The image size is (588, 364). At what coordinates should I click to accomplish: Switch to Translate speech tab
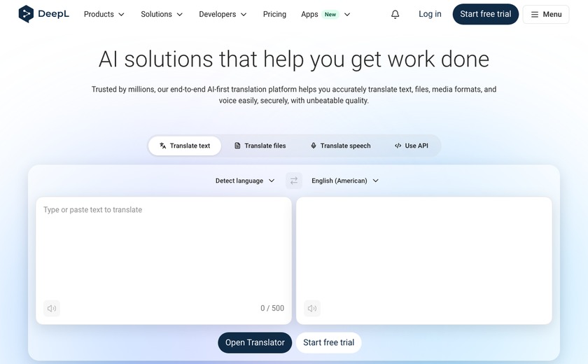pos(340,146)
